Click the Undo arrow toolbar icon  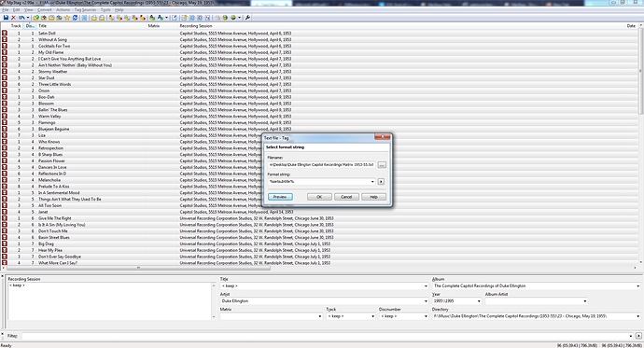point(21,18)
